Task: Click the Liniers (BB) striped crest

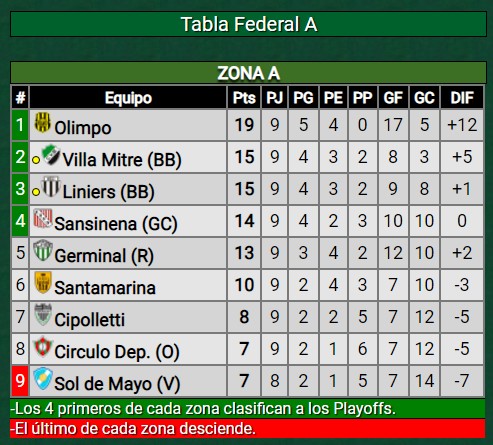Action: 51,186
